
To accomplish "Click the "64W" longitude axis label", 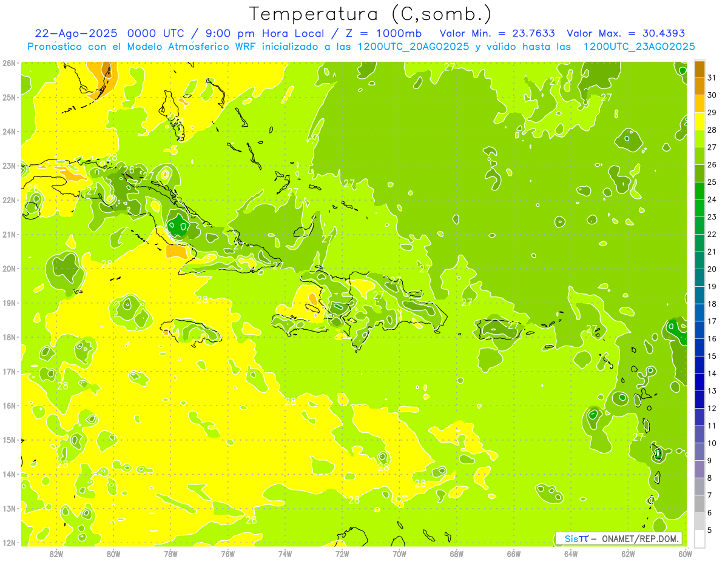I will pos(571,554).
